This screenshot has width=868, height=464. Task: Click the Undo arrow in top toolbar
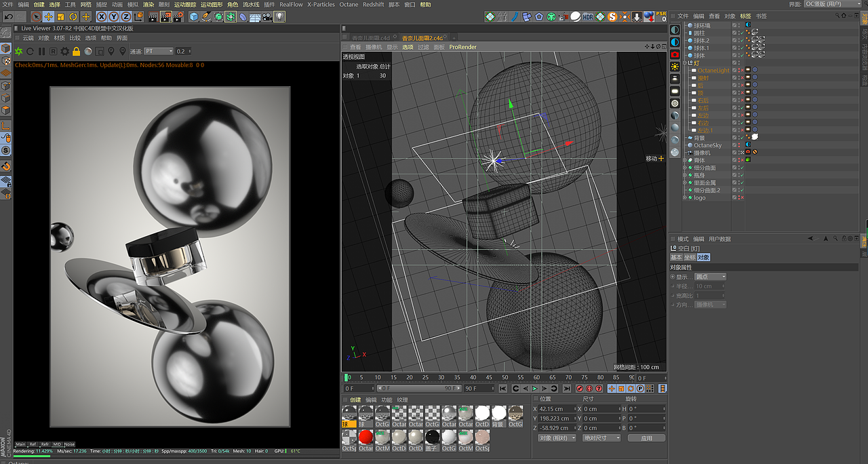click(x=9, y=17)
